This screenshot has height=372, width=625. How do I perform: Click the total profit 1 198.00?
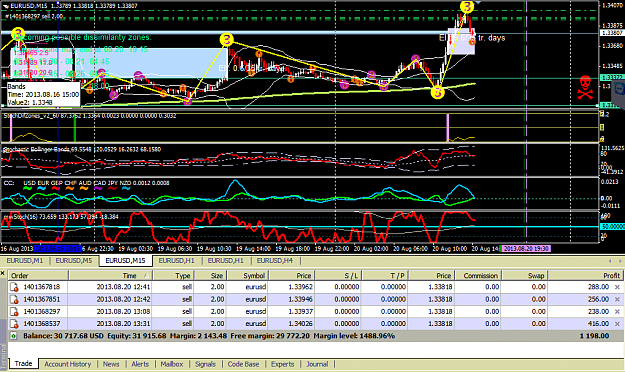coord(594,336)
